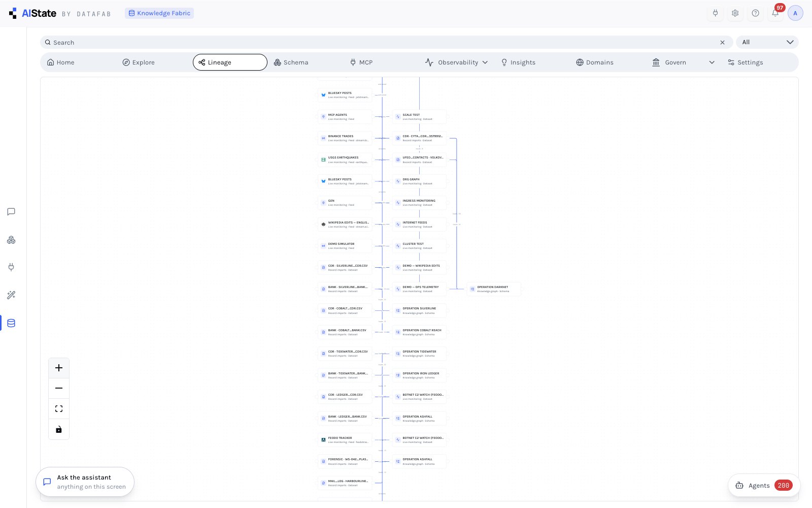Click the AIState logo
812x508 pixels.
tap(32, 13)
